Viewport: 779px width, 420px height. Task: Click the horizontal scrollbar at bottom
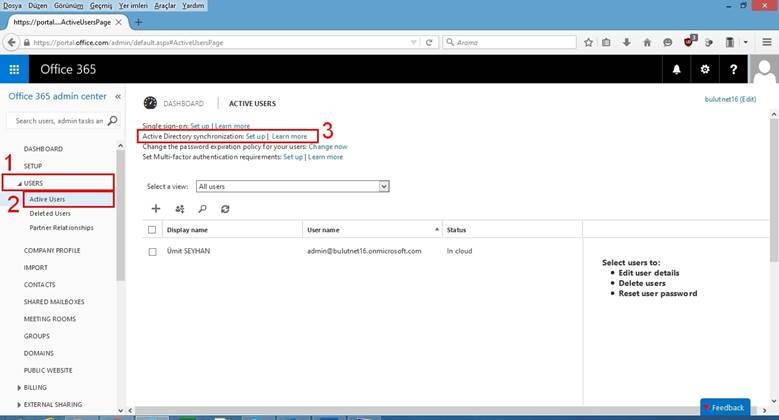coord(446,411)
